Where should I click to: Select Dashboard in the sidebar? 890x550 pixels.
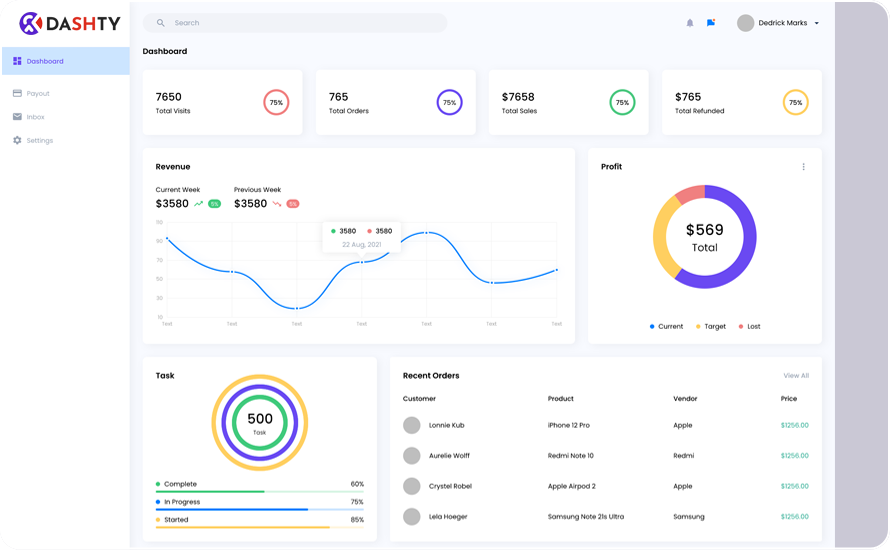pyautogui.click(x=45, y=61)
